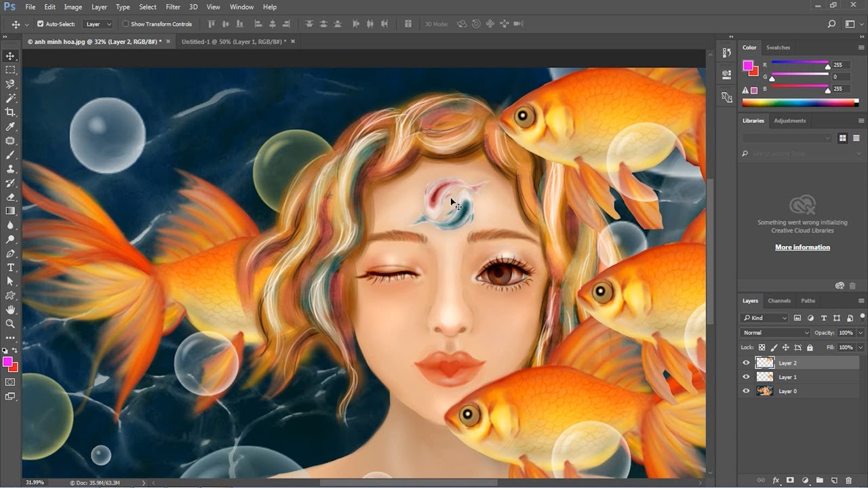Open Color panel options menu
868x488 pixels.
click(x=861, y=47)
